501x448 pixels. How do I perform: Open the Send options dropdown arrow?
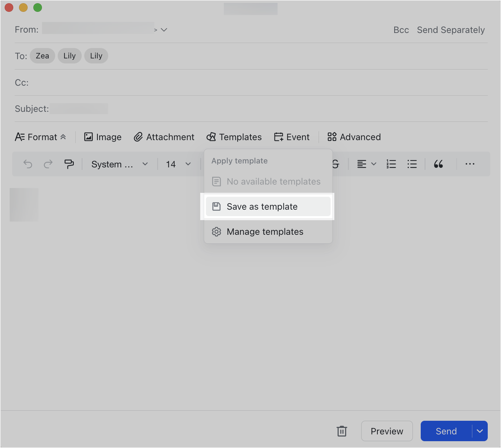pyautogui.click(x=480, y=431)
